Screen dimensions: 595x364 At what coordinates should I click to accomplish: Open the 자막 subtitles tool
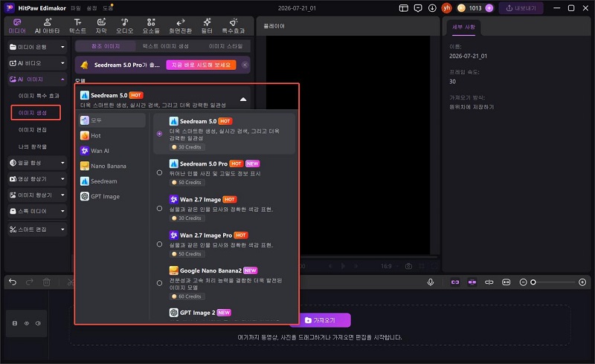point(101,26)
